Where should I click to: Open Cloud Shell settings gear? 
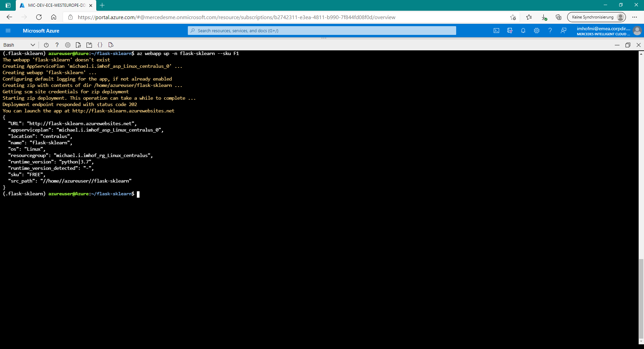click(68, 45)
